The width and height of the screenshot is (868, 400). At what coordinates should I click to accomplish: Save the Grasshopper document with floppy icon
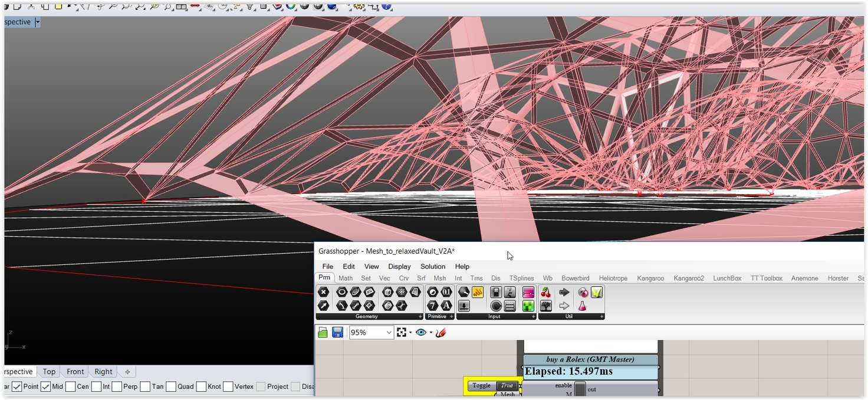(338, 333)
